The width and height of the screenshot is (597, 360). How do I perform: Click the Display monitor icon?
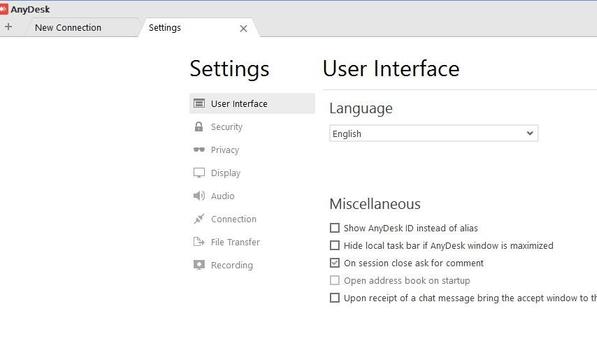click(199, 173)
